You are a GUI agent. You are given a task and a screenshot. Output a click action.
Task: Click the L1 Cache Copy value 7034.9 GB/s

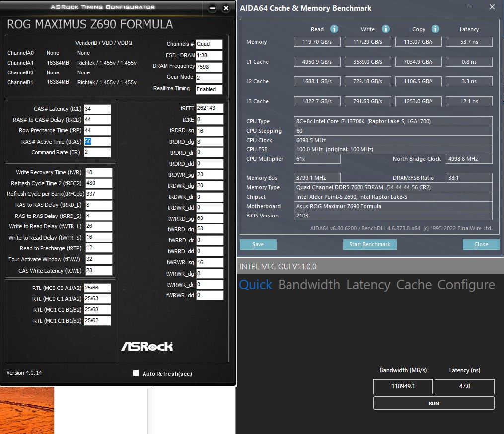418,62
